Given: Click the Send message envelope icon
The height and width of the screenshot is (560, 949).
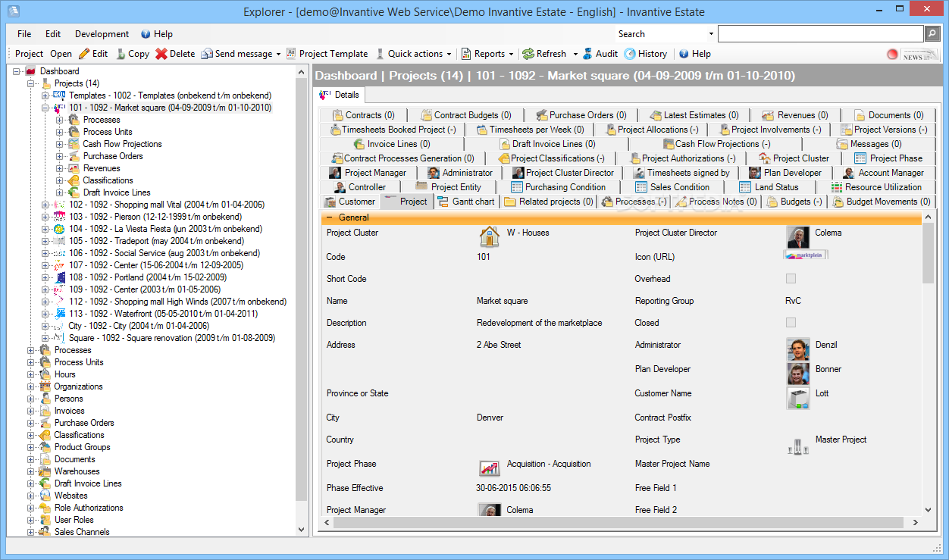Looking at the screenshot, I should 207,54.
